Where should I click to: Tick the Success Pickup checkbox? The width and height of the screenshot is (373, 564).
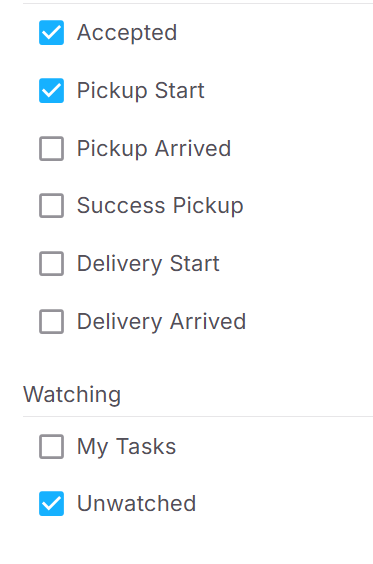51,206
